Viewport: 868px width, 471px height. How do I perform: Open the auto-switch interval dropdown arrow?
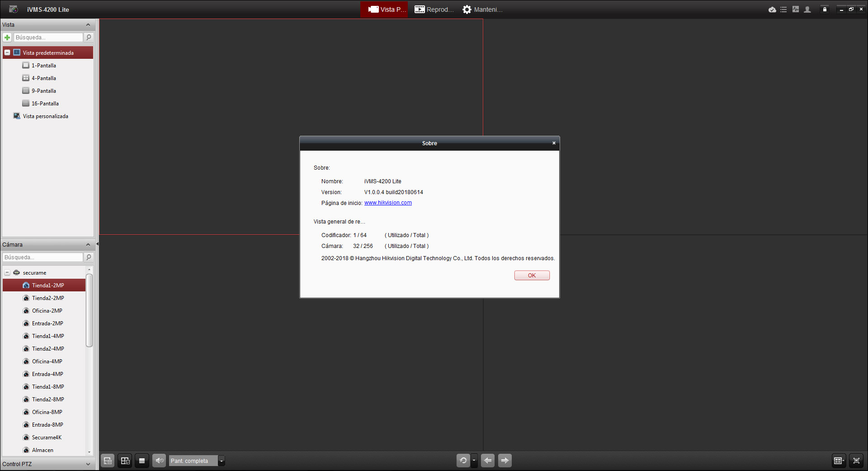pos(474,461)
